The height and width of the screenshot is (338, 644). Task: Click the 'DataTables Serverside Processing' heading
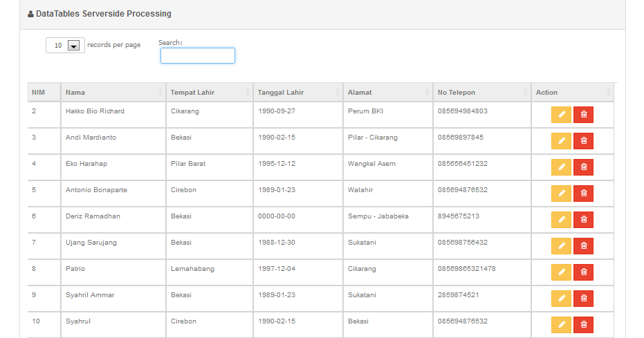pyautogui.click(x=104, y=14)
